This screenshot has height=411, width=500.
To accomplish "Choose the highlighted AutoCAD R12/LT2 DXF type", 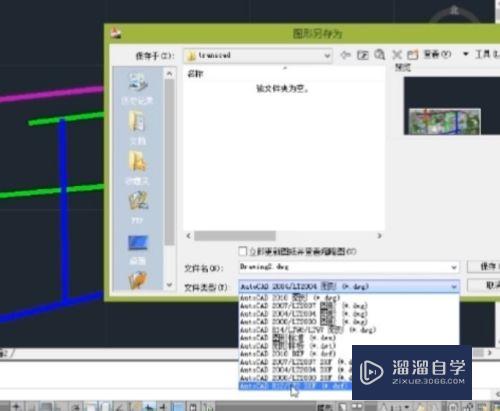I will [x=296, y=386].
